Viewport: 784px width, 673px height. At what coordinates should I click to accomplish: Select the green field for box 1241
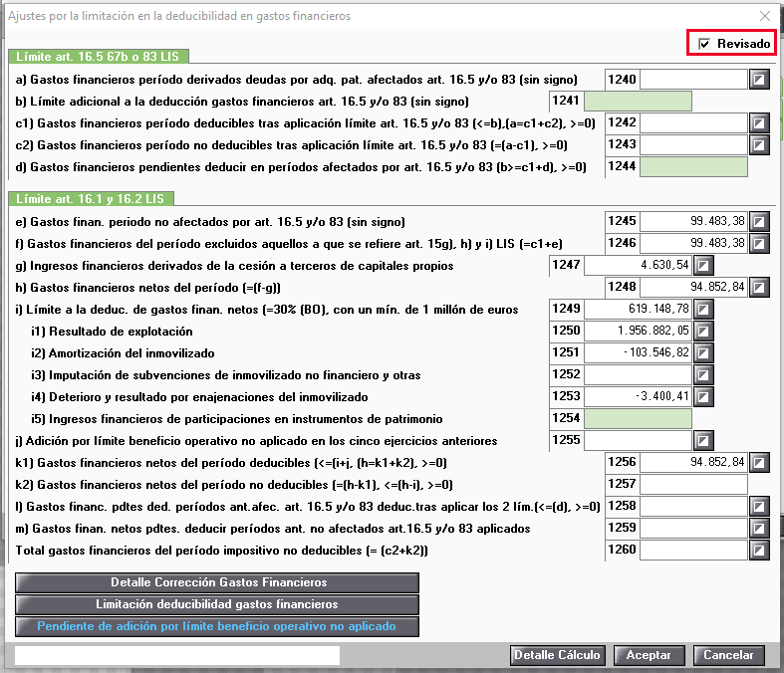(x=638, y=101)
